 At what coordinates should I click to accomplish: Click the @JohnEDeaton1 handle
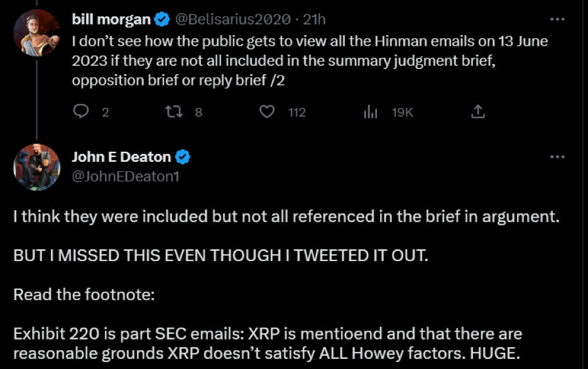coord(126,176)
